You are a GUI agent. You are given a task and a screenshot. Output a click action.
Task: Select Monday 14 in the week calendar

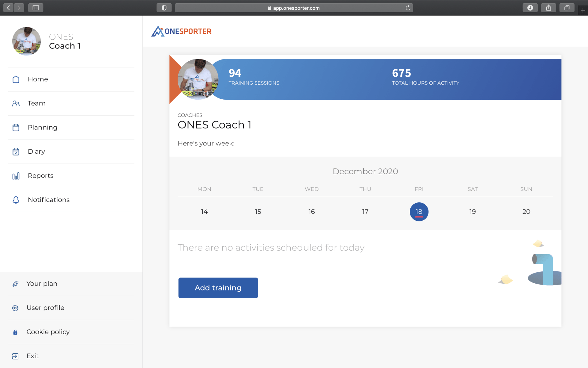coord(204,212)
